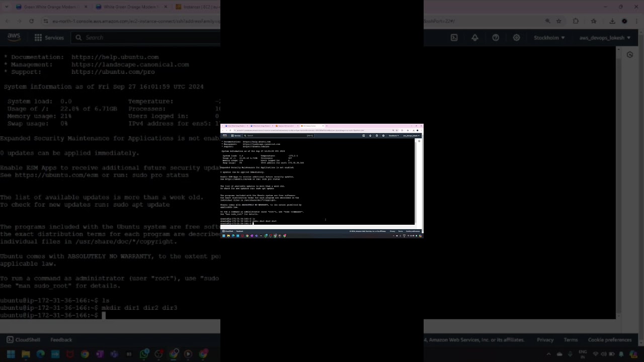
Task: Open help question-mark icon in enlarged AWS navbar
Action: click(496, 38)
